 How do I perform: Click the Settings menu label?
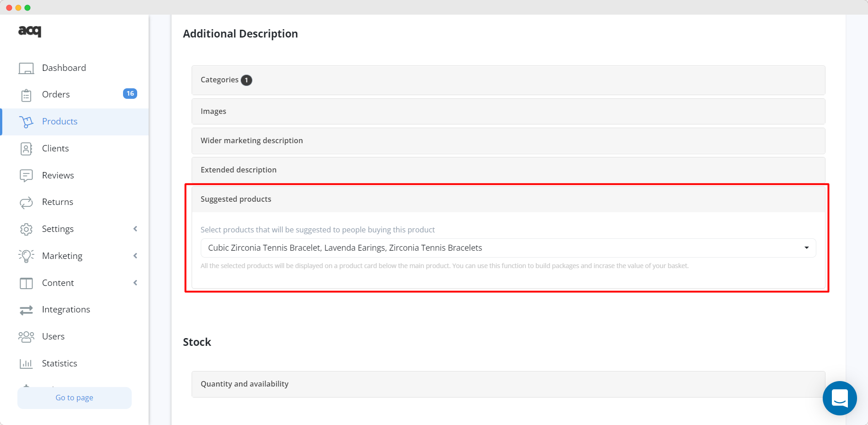point(58,229)
